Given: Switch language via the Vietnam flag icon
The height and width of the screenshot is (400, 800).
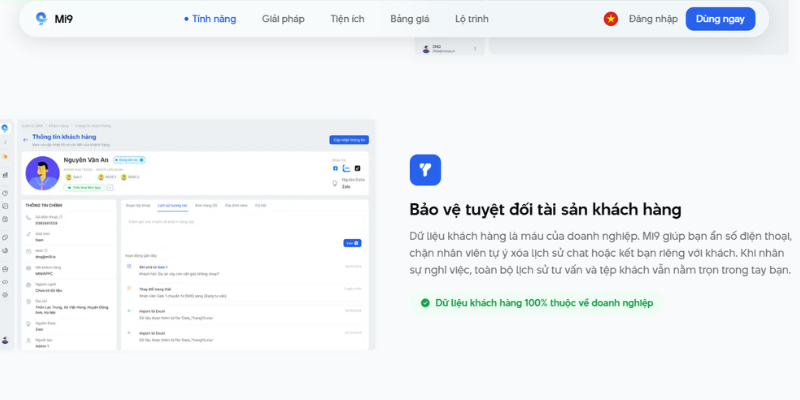Looking at the screenshot, I should point(610,19).
